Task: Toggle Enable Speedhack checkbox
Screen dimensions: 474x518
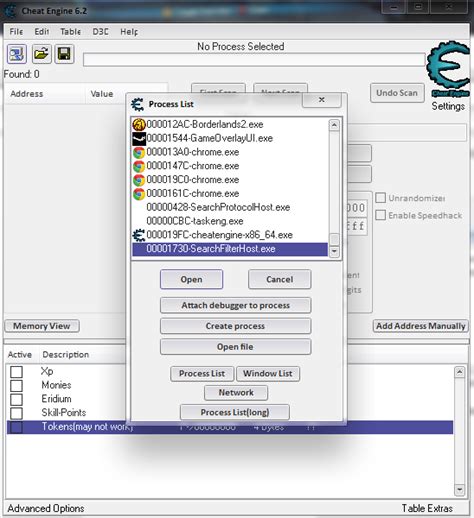Action: click(380, 215)
